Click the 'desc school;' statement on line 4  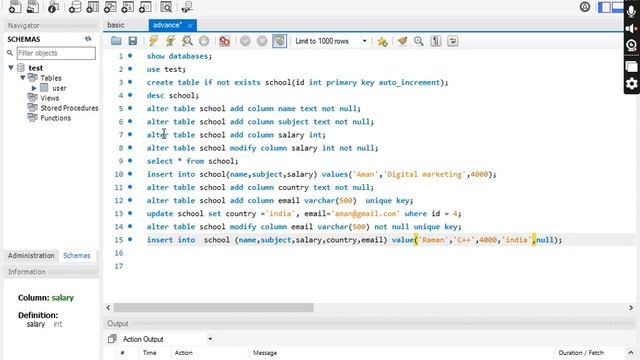[x=173, y=96]
